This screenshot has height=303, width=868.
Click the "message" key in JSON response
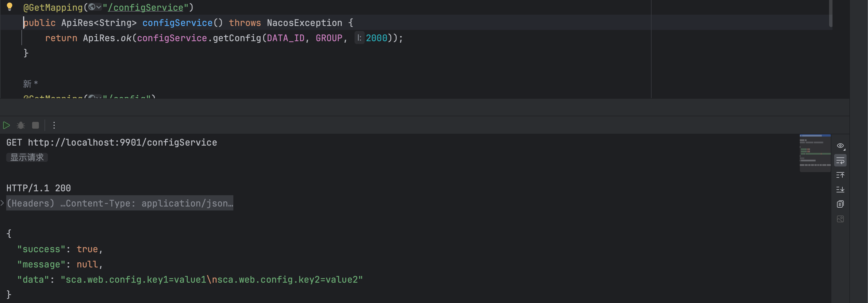pyautogui.click(x=41, y=264)
